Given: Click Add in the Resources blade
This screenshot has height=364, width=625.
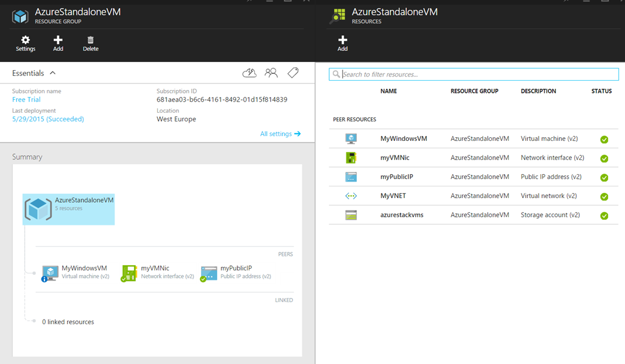Looking at the screenshot, I should [342, 43].
